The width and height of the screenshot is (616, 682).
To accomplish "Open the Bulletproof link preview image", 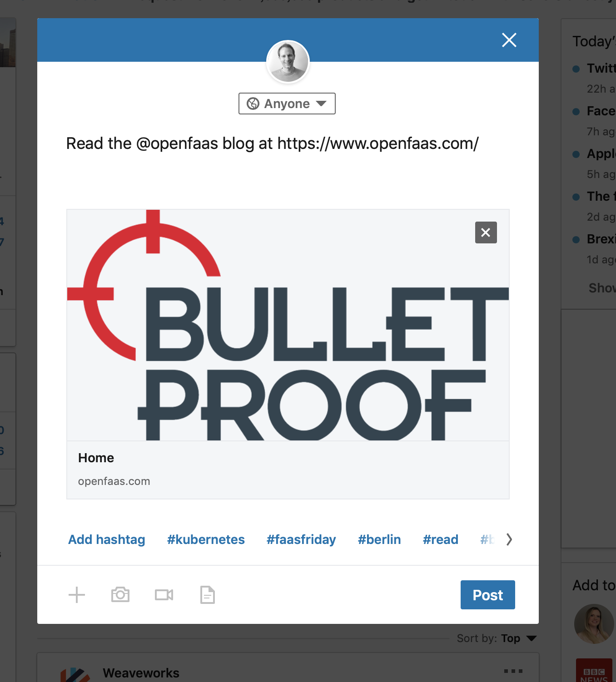I will [288, 325].
